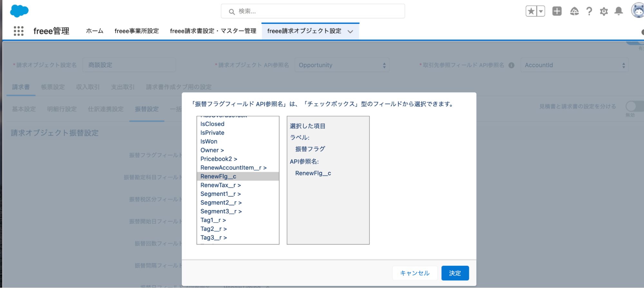Image resolution: width=644 pixels, height=288 pixels.
Task: Go to the ホーム tab
Action: coord(95,31)
